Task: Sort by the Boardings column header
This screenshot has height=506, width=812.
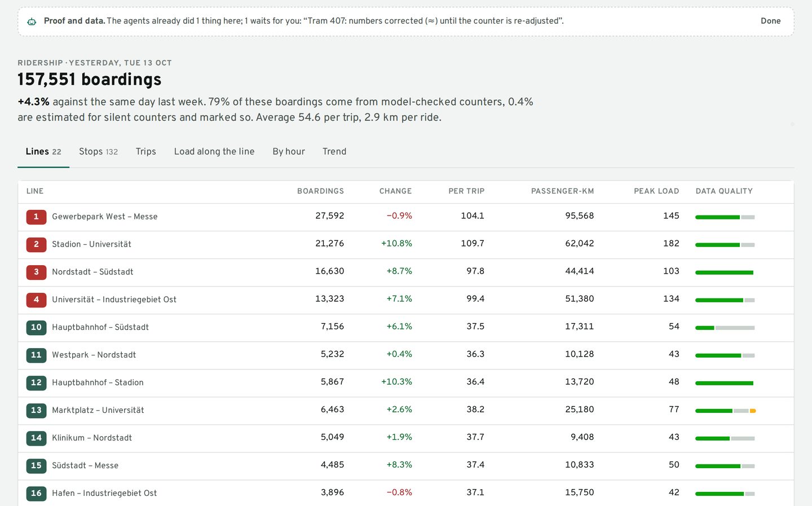Action: click(320, 191)
